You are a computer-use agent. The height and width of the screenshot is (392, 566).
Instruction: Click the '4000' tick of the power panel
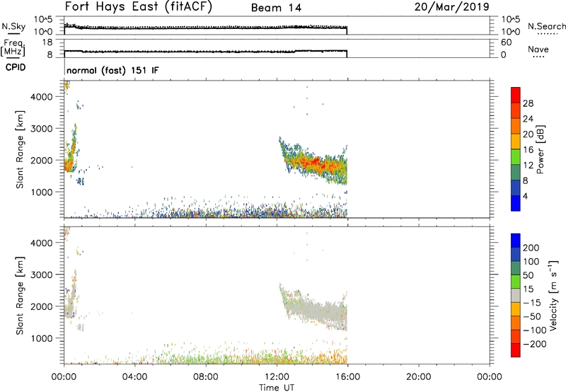click(41, 97)
